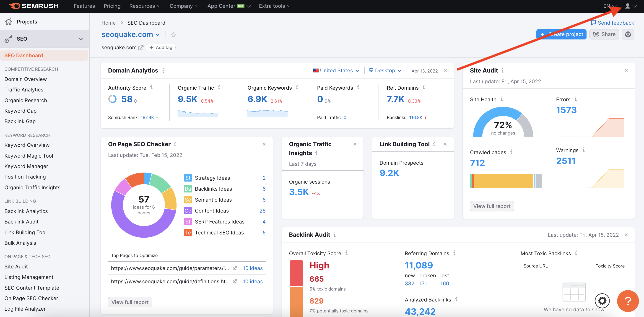Image resolution: width=644 pixels, height=317 pixels.
Task: Star the seoquake.com project as favorite
Action: (x=173, y=34)
